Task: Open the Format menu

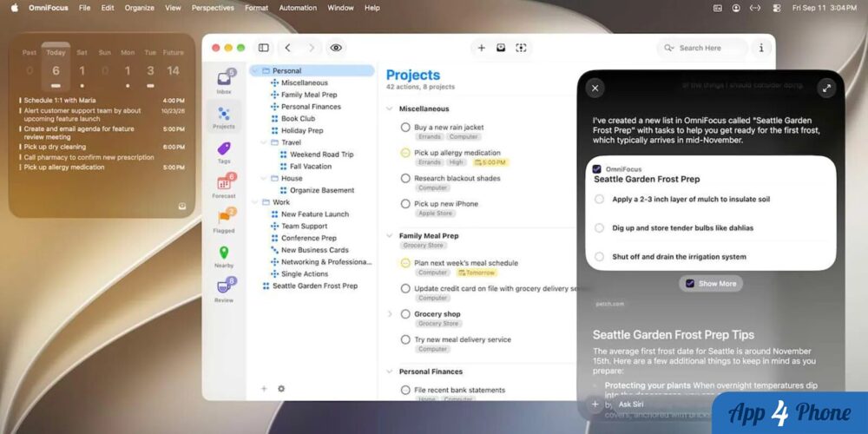Action: pyautogui.click(x=256, y=8)
